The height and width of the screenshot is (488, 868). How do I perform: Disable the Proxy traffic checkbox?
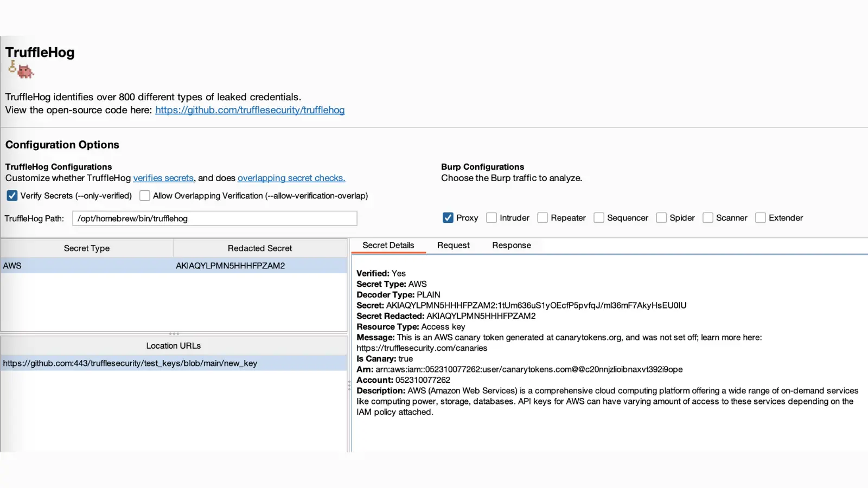point(448,218)
